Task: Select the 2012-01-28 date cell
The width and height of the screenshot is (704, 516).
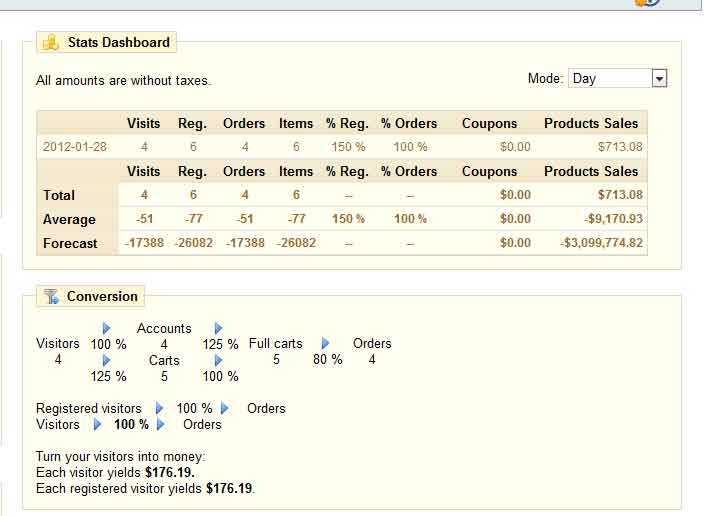Action: pyautogui.click(x=75, y=147)
